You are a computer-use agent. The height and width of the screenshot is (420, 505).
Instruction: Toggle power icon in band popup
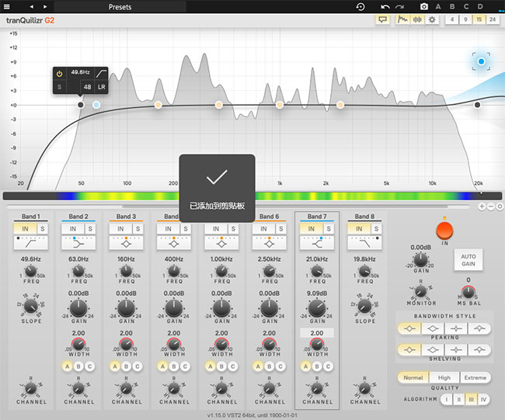coord(59,74)
